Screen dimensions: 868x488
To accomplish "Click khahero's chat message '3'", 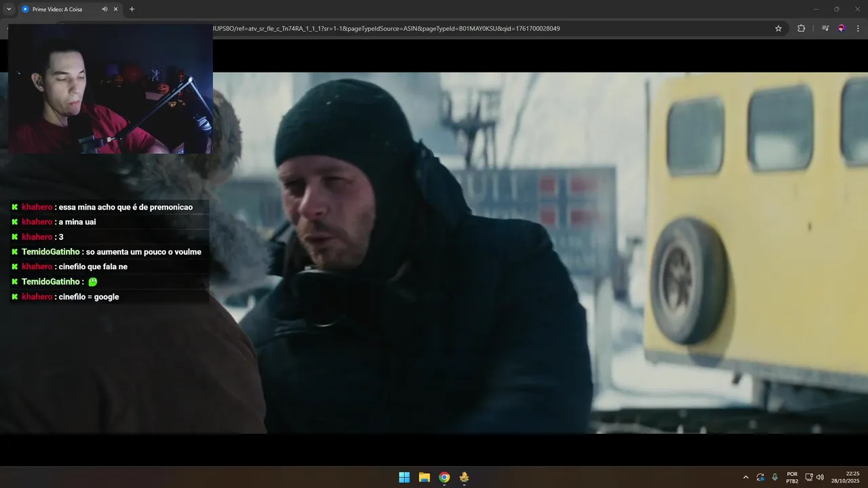I will (x=61, y=237).
